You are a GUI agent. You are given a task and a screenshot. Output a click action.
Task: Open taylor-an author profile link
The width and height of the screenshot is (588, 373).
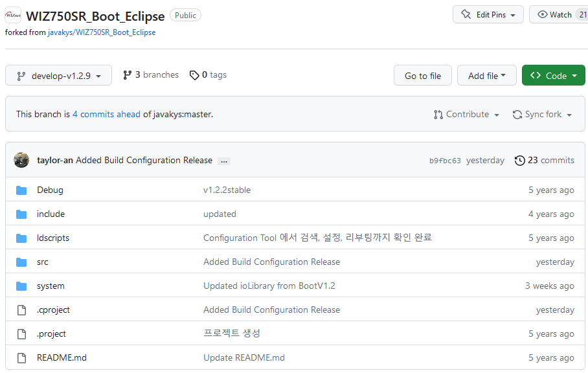[55, 161]
